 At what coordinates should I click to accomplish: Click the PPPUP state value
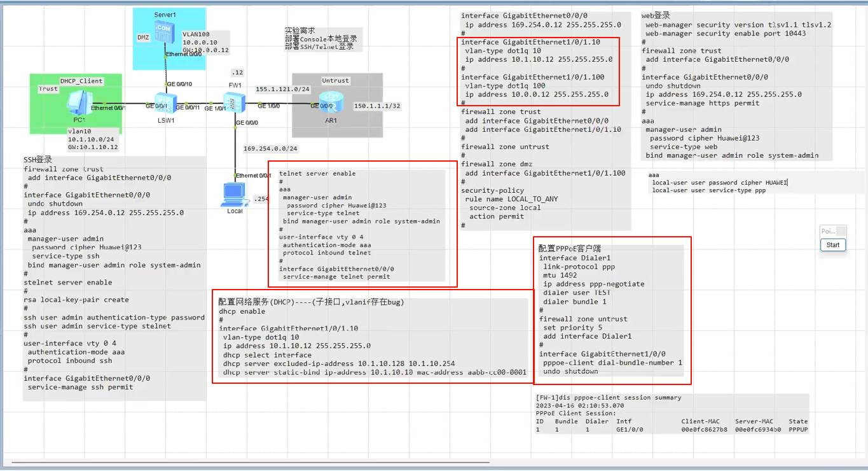point(798,430)
